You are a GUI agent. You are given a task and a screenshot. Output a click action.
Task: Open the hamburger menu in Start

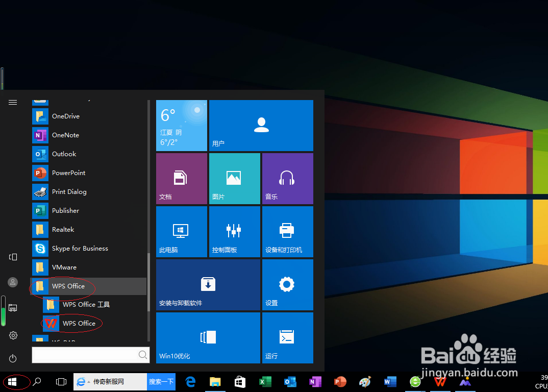point(13,102)
